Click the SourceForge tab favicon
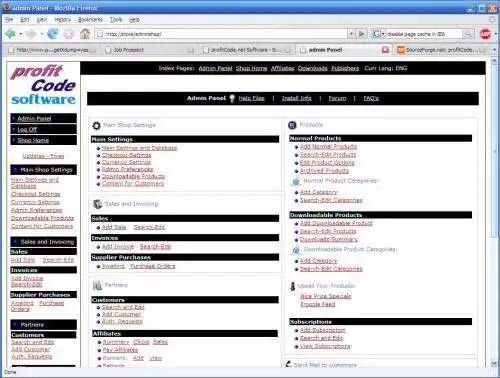Image resolution: width=500 pixels, height=378 pixels. (400, 50)
